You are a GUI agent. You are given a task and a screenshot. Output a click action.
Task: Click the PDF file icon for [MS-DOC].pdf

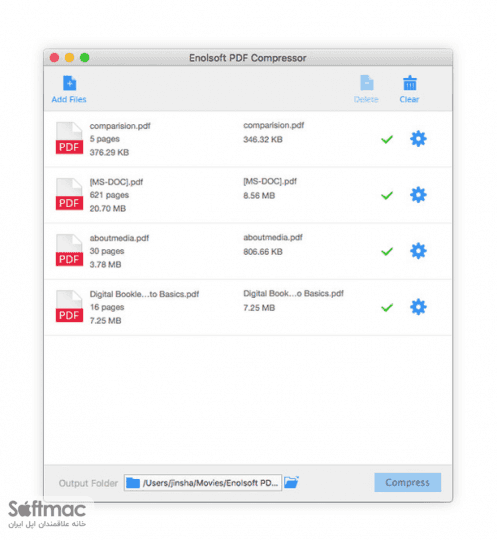point(69,194)
